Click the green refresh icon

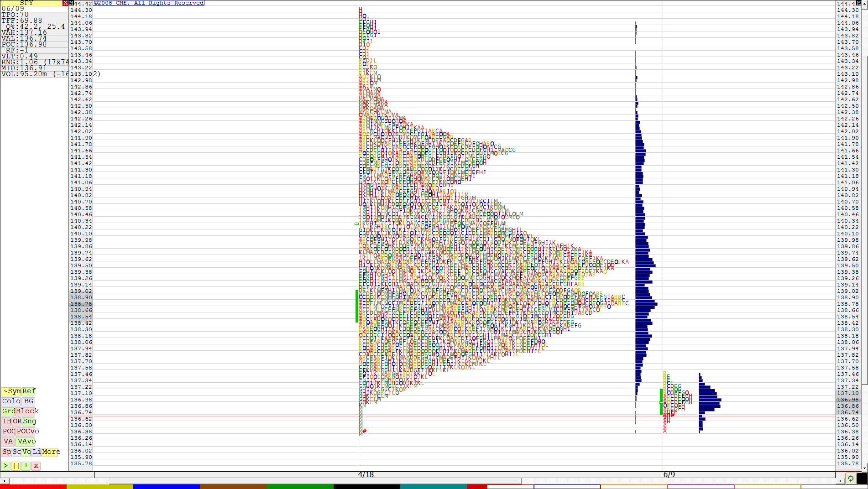pos(851,479)
